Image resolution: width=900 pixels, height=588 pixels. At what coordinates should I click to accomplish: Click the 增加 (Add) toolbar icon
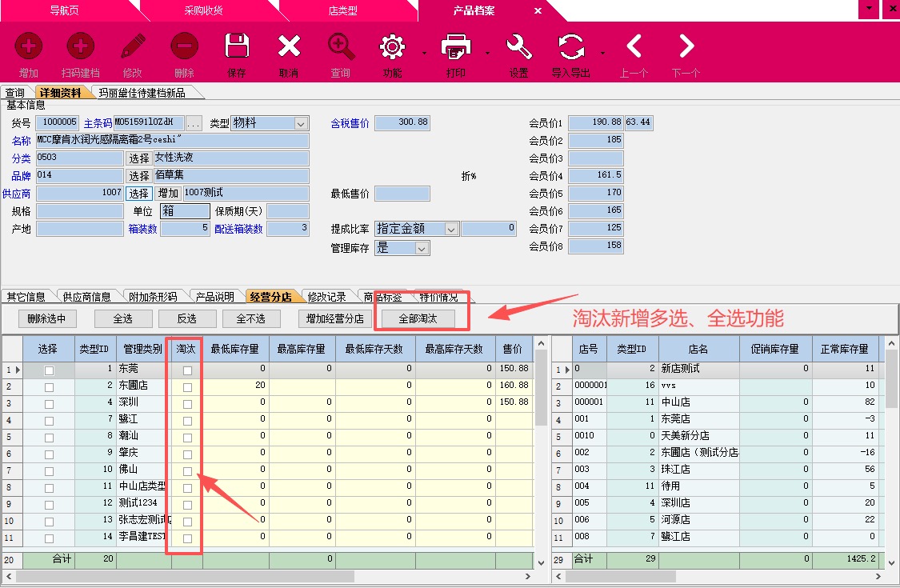pyautogui.click(x=29, y=47)
